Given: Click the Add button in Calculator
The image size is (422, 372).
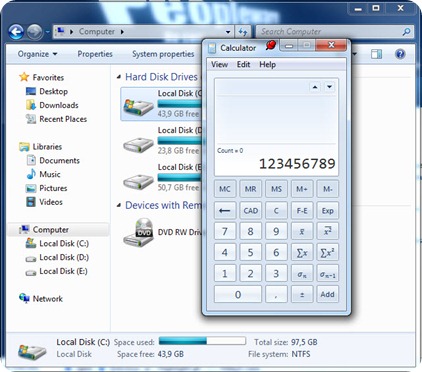Looking at the screenshot, I should click(x=327, y=294).
